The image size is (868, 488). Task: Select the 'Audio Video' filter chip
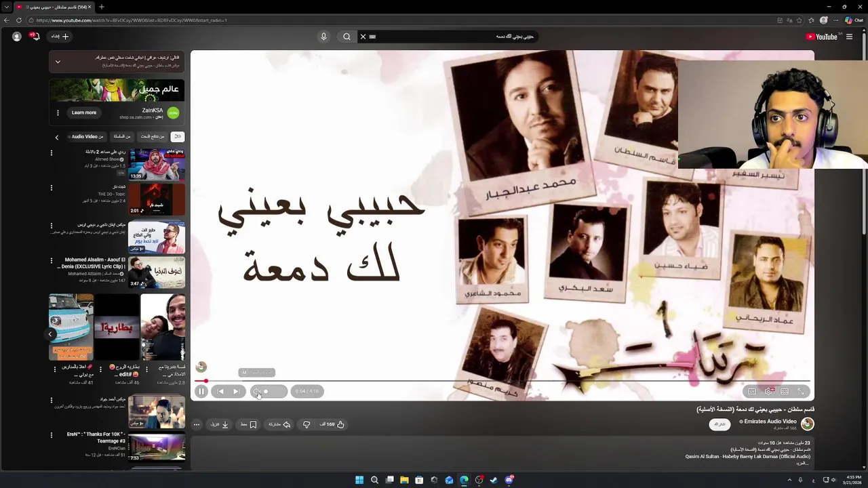[x=87, y=137]
